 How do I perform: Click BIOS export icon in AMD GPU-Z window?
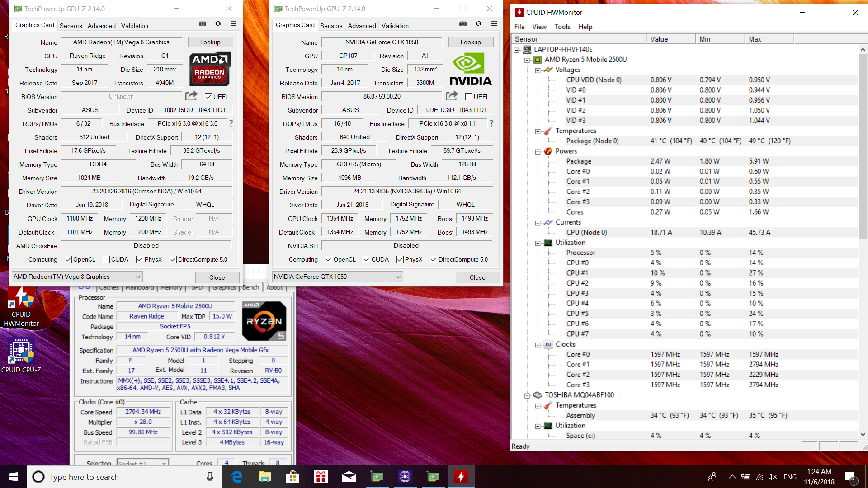[191, 96]
